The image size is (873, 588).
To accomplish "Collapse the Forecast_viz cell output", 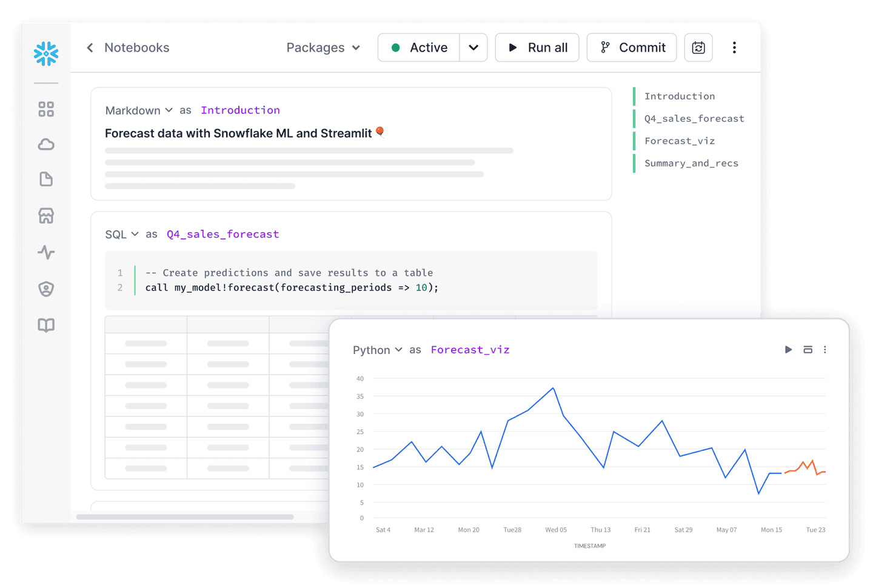I will [x=808, y=350].
